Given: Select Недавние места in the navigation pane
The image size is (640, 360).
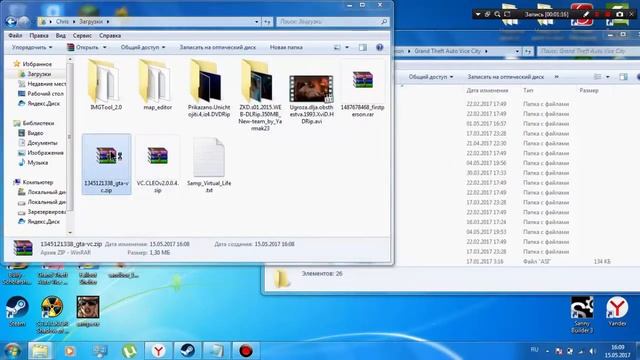Looking at the screenshot, I should (42, 84).
